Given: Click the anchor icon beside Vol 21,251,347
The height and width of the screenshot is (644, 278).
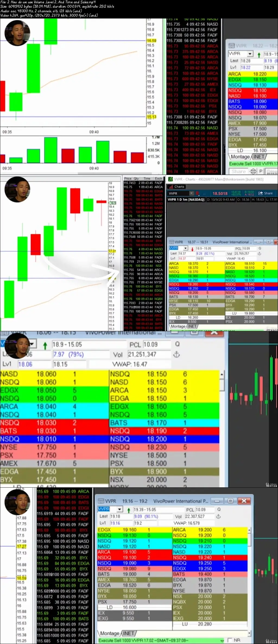Looking at the screenshot, I should 176,354.
